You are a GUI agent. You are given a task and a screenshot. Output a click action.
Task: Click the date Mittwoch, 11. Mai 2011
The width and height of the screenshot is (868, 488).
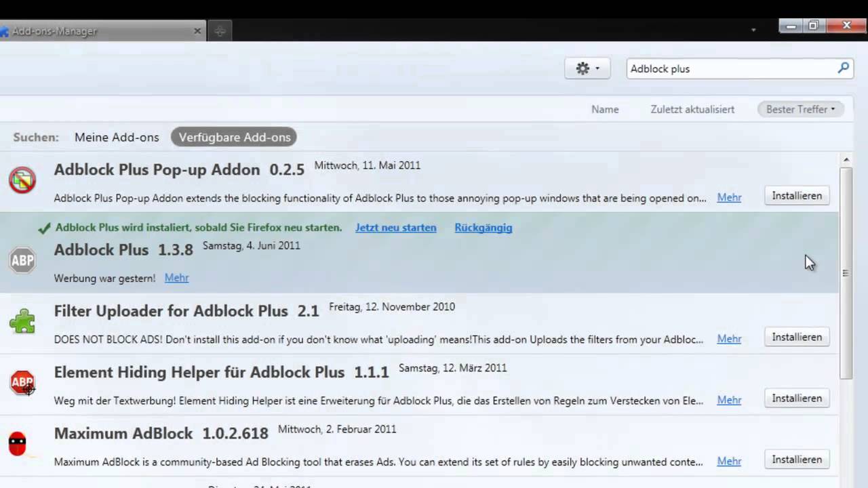[368, 165]
